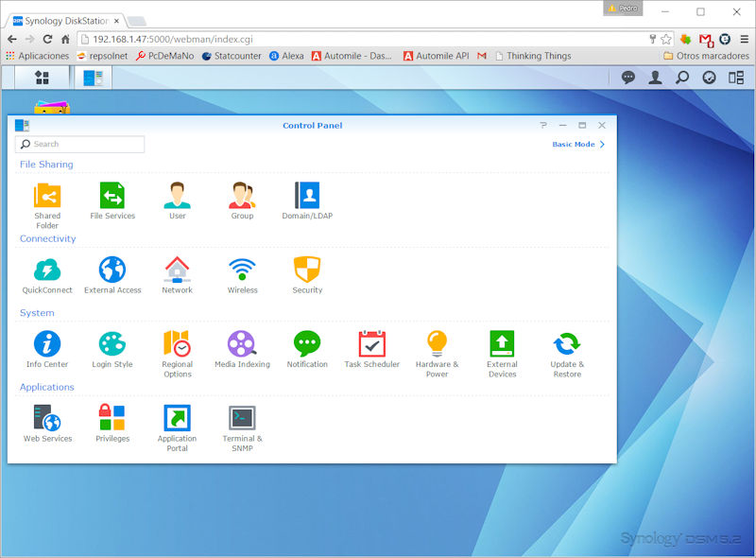This screenshot has width=756, height=558.
Task: Open Hardware & Power settings
Action: coord(437,355)
